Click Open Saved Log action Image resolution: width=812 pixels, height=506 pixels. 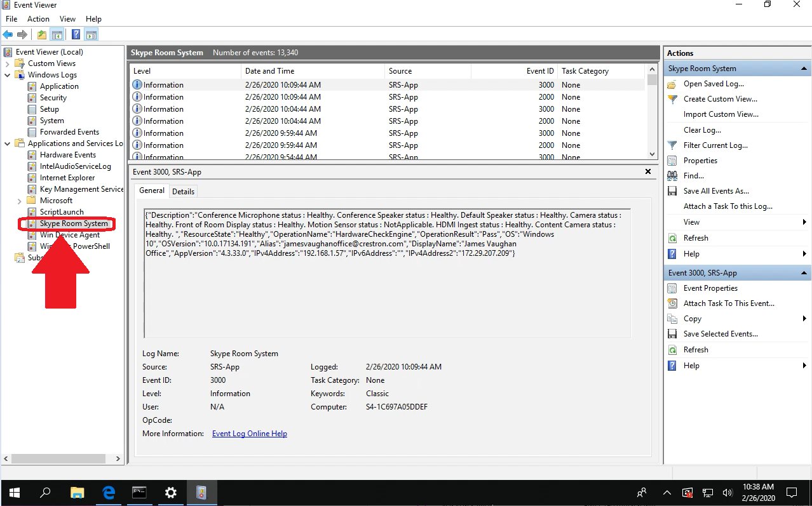pos(714,84)
